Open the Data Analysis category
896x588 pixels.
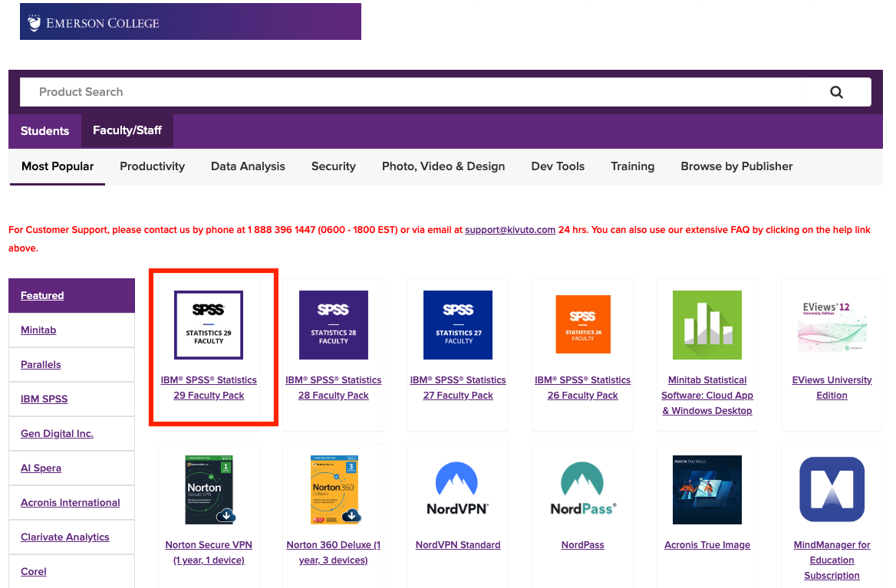point(248,166)
